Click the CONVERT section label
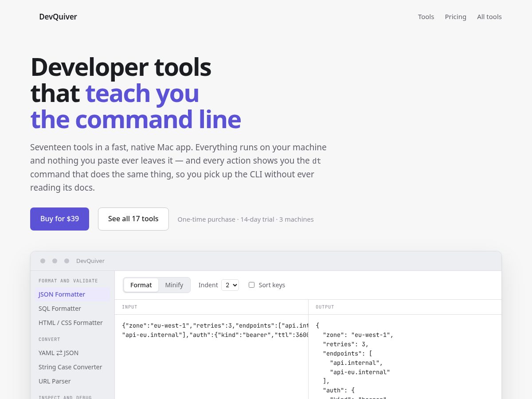This screenshot has height=399, width=532. point(49,339)
